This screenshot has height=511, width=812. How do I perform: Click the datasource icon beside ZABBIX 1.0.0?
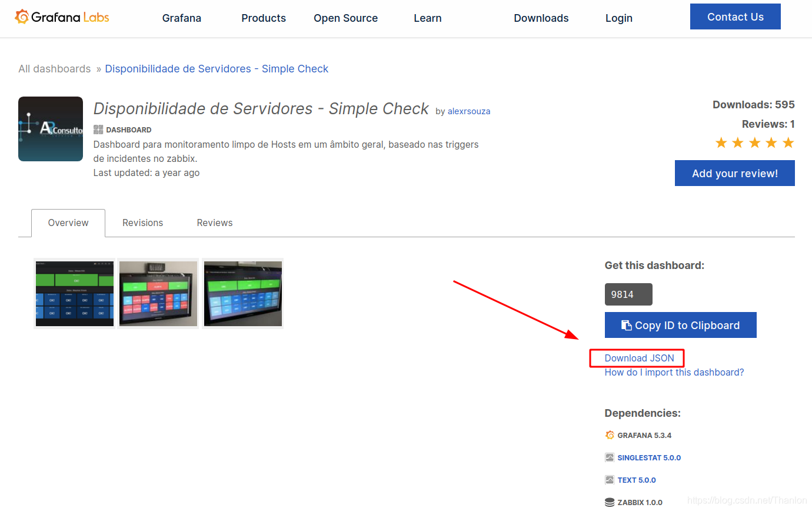point(610,502)
